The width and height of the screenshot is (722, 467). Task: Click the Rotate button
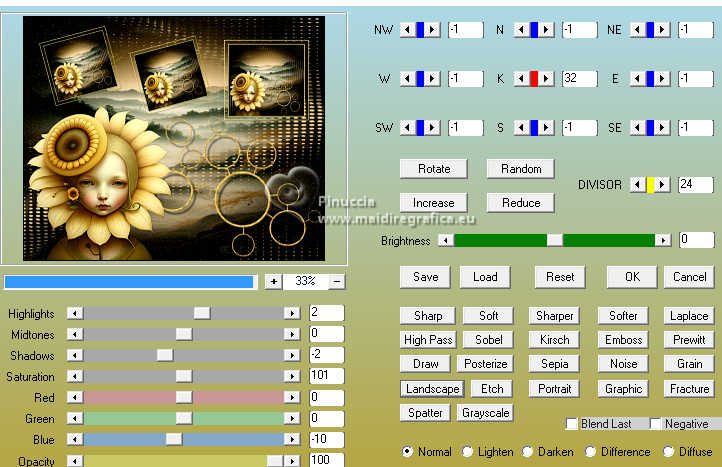tap(434, 169)
